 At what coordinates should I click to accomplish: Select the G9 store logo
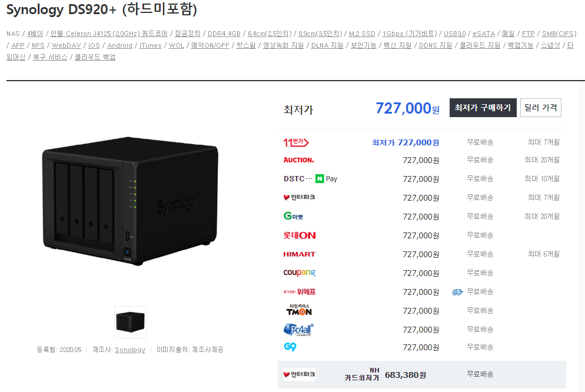click(290, 347)
